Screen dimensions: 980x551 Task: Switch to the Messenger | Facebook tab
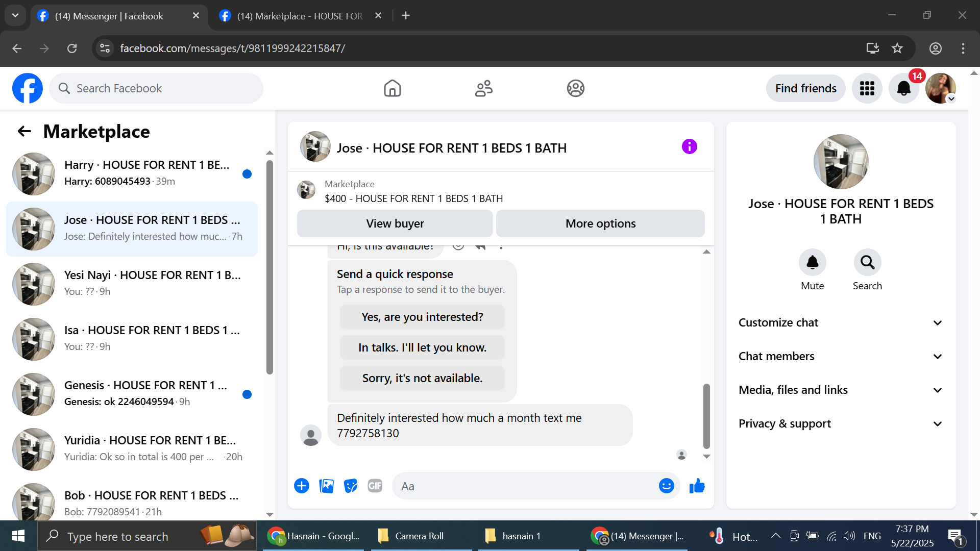pyautogui.click(x=119, y=16)
